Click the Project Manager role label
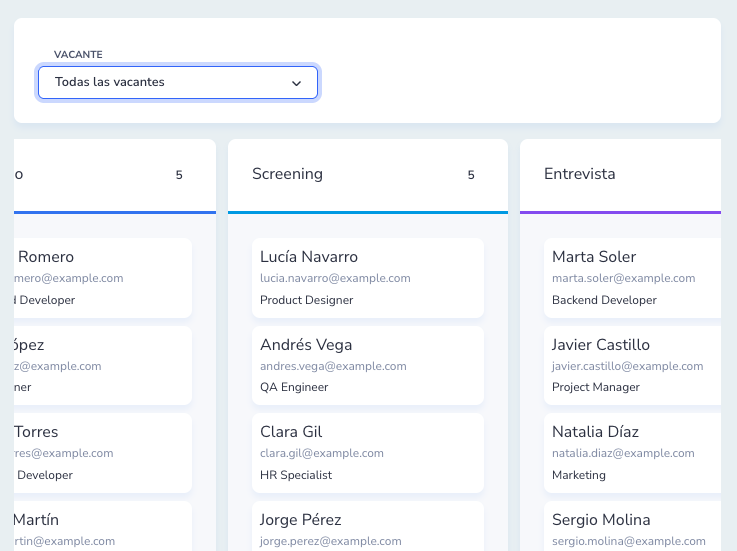Screen dimensions: 737x551 (x=596, y=387)
